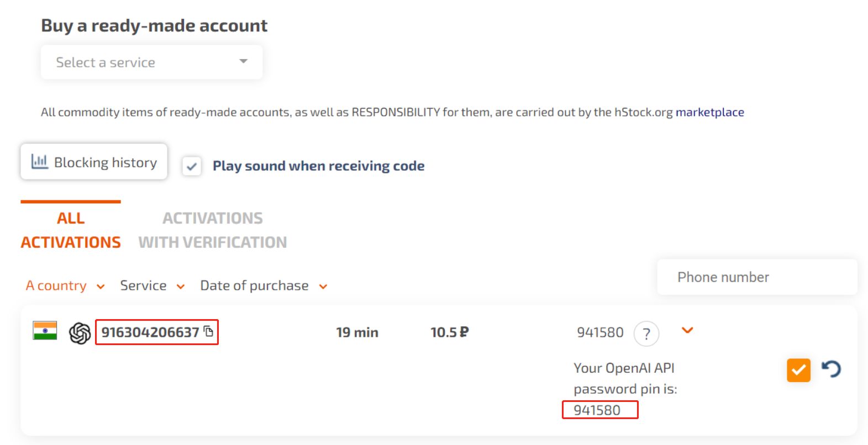
Task: Switch to Activations With Verification tab
Action: pos(213,230)
